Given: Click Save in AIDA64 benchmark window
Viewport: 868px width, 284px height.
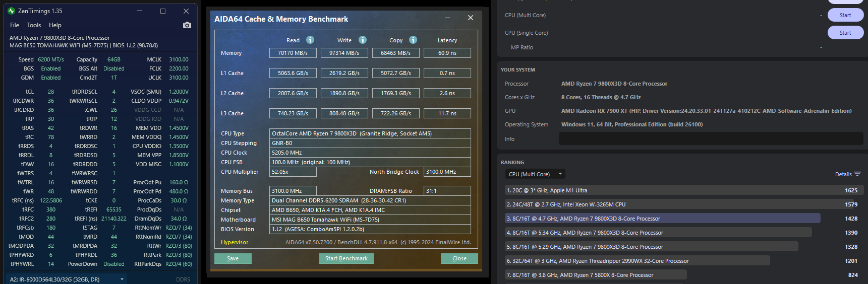Looking at the screenshot, I should pos(233,258).
